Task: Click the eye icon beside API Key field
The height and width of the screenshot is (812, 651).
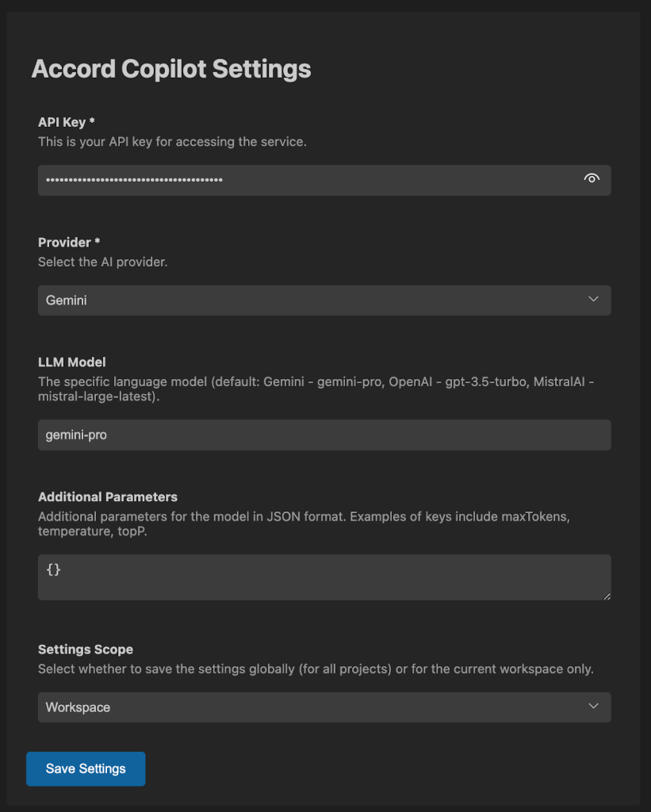Action: (x=592, y=179)
